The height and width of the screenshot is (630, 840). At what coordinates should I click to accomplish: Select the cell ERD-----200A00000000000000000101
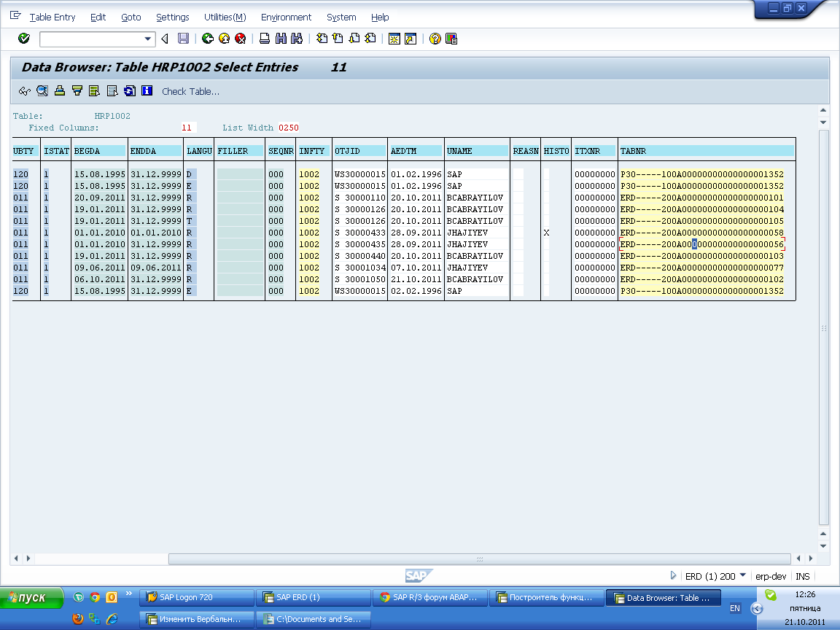tap(701, 198)
